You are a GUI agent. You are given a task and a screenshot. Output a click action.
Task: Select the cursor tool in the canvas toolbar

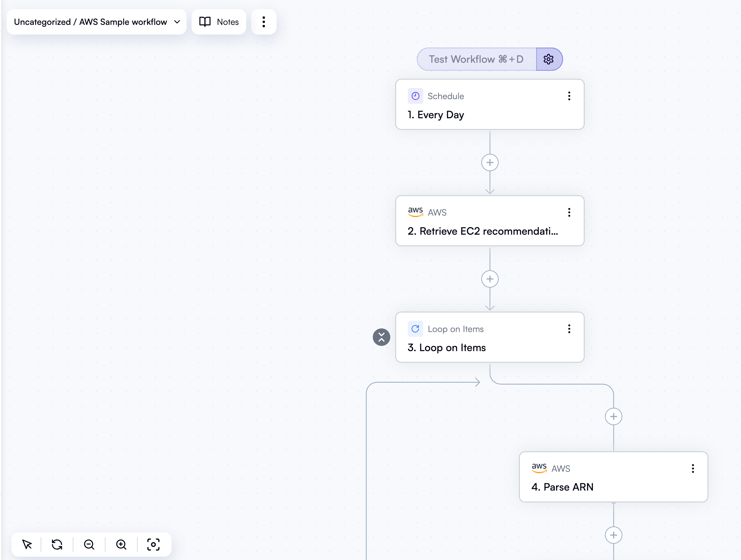[x=27, y=544]
